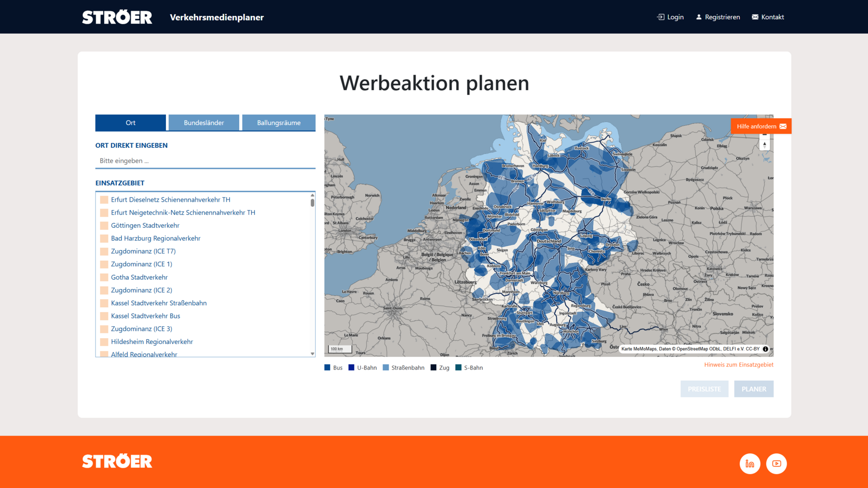868x488 pixels.
Task: Switch to the Ballungsräume tab
Action: [279, 123]
